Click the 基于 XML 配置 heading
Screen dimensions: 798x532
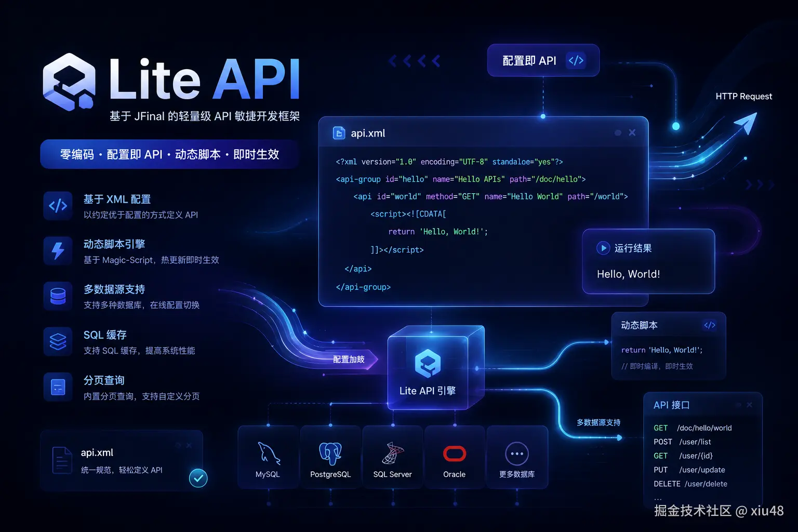117,199
